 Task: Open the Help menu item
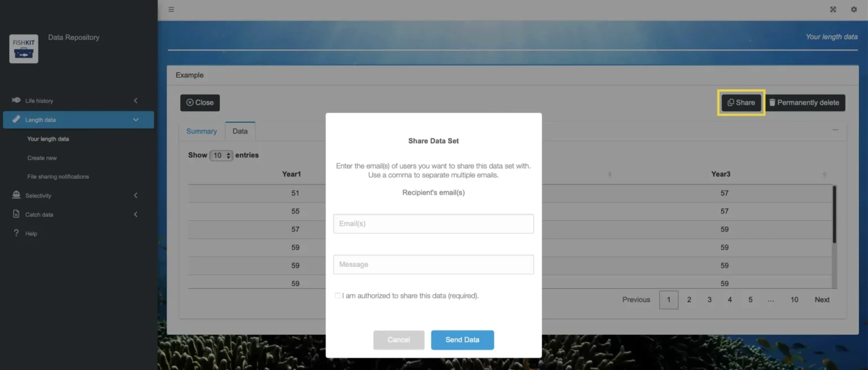click(79, 234)
